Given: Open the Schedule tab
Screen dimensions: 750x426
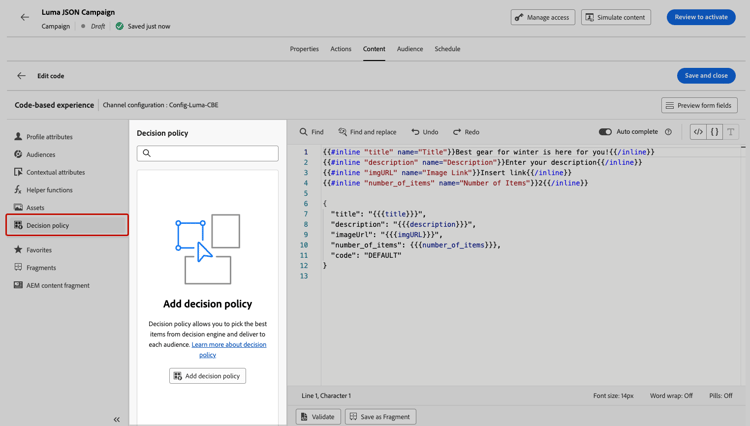Looking at the screenshot, I should point(447,49).
